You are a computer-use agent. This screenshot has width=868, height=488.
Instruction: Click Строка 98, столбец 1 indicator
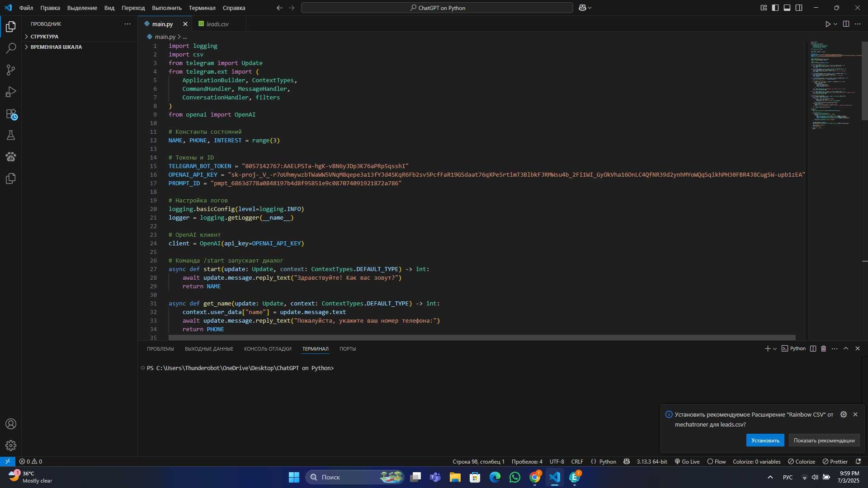(478, 461)
